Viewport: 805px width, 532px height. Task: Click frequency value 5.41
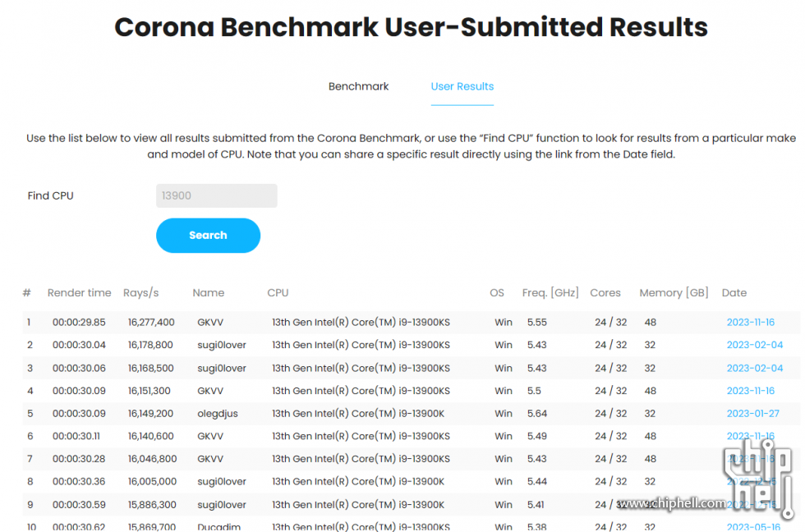(536, 504)
